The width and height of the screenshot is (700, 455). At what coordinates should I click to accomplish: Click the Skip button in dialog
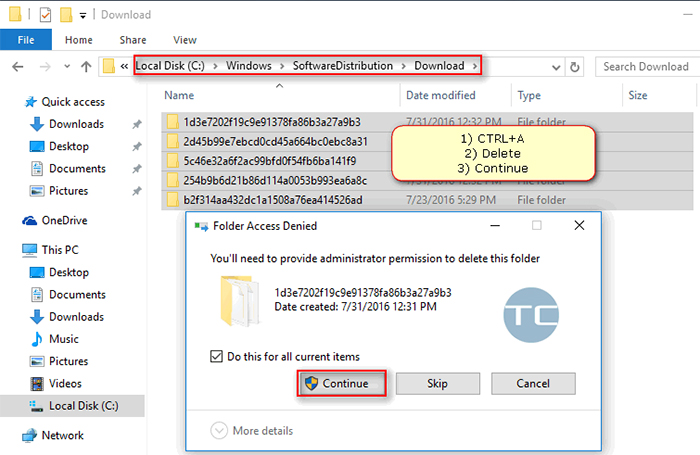[x=438, y=384]
